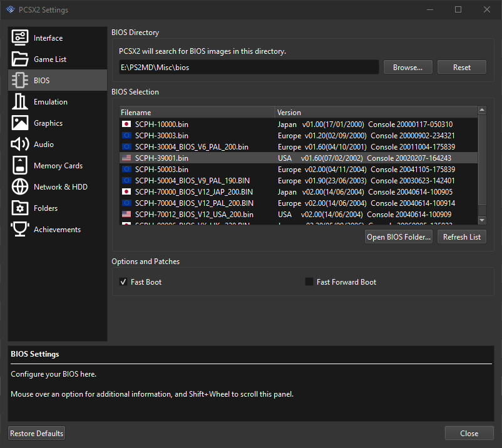
Task: Click the Network & HDD globe icon
Action: point(20,187)
